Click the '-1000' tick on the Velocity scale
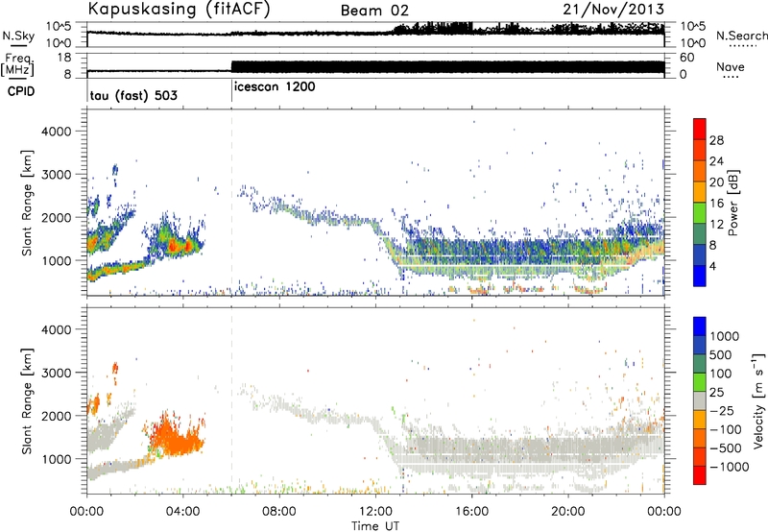 coord(730,467)
